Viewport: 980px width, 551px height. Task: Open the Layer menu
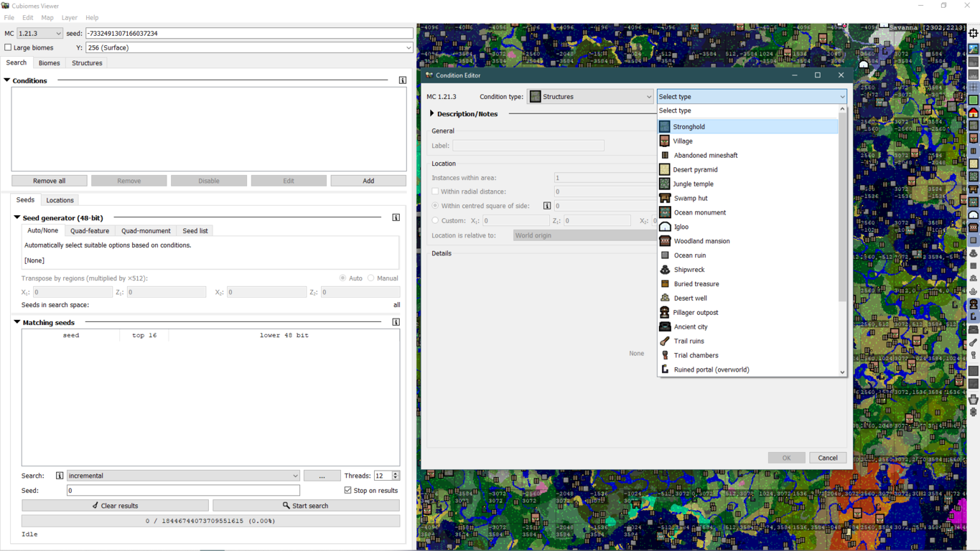pos(69,18)
